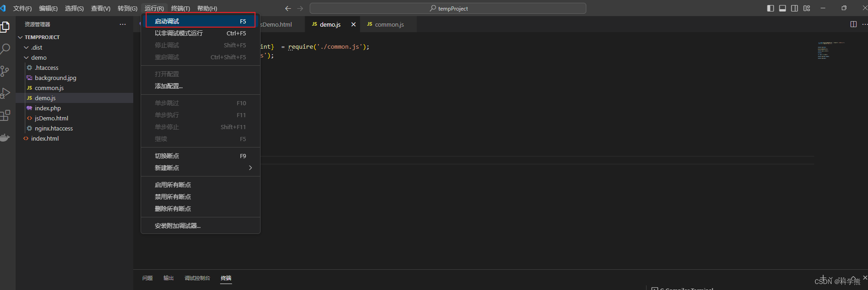Open the Source Control view icon
Image resolution: width=868 pixels, height=290 pixels.
point(5,71)
